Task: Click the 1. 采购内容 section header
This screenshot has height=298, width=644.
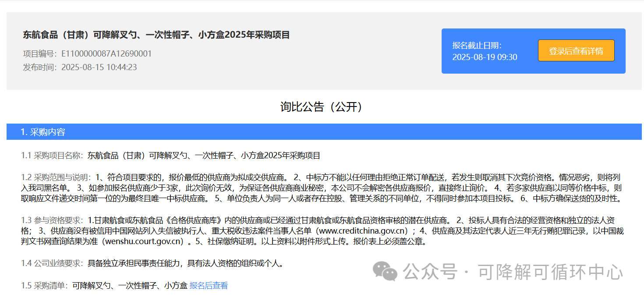Action: [x=324, y=132]
